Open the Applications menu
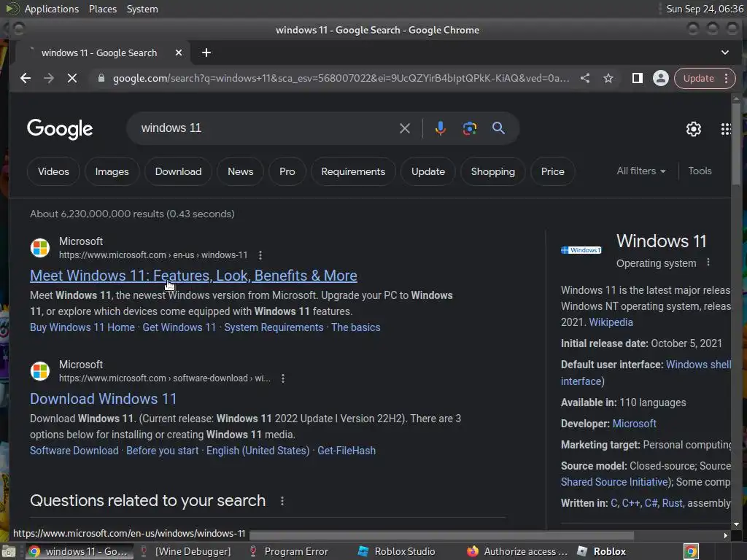 (52, 9)
